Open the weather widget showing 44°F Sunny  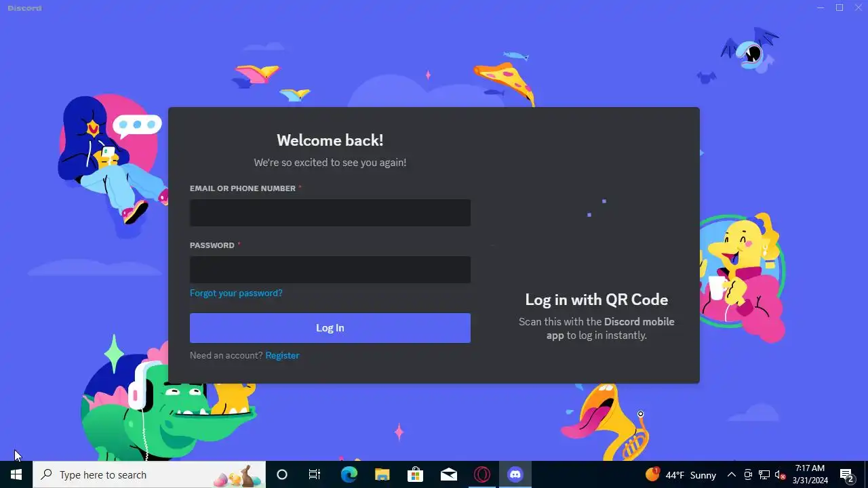[x=681, y=474]
